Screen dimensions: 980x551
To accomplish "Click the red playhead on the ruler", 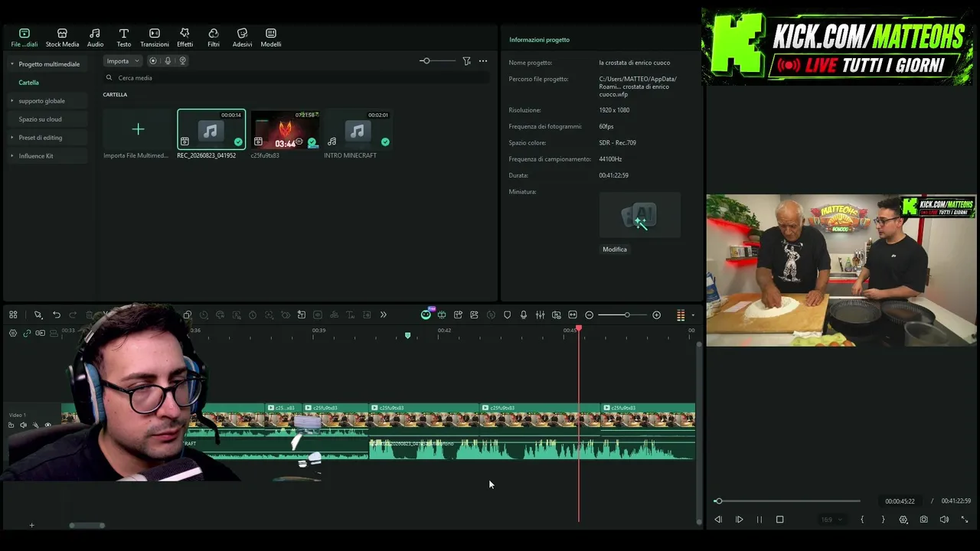I will point(579,328).
